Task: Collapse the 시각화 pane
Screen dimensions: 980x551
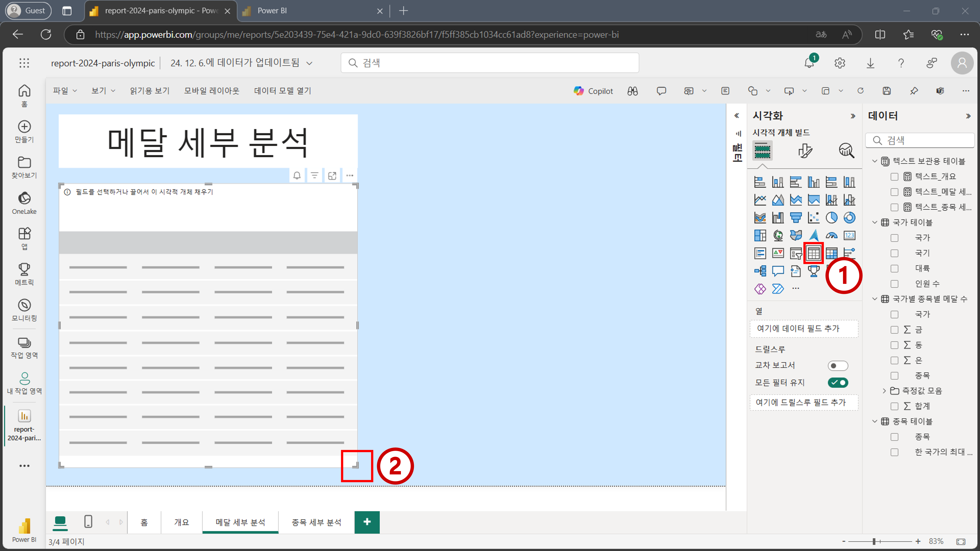Action: pyautogui.click(x=853, y=116)
